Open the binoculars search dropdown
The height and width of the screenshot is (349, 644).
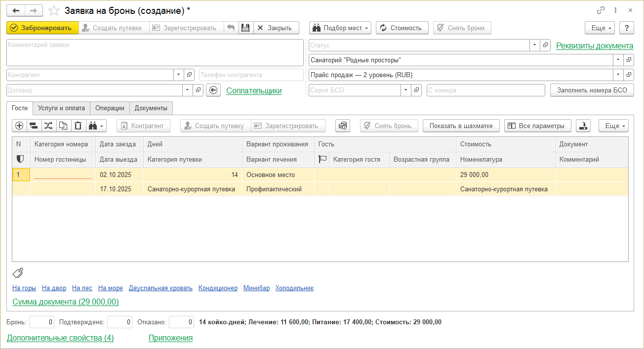(x=96, y=126)
